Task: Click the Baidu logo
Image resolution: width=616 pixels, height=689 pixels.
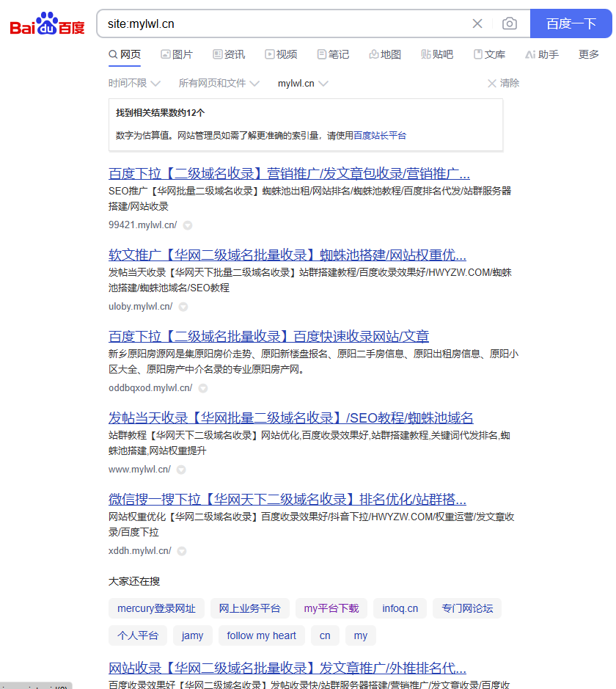Action: coord(48,23)
